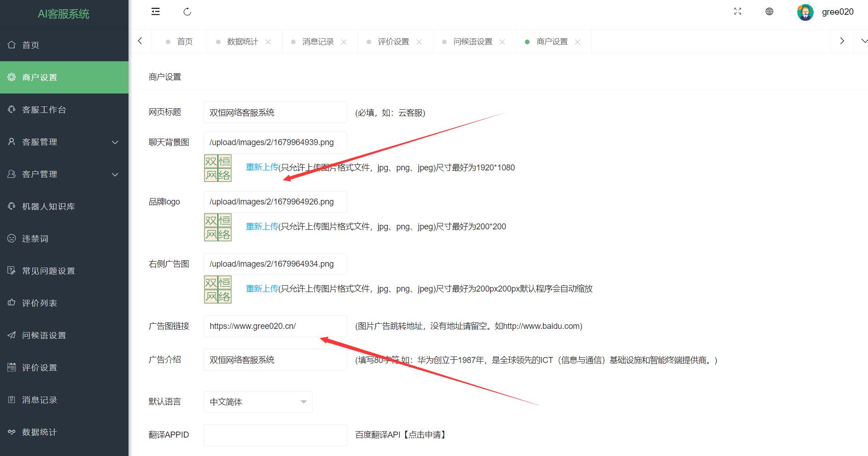868x456 pixels.
Task: Click the 品牌logo path input field
Action: coord(275,202)
